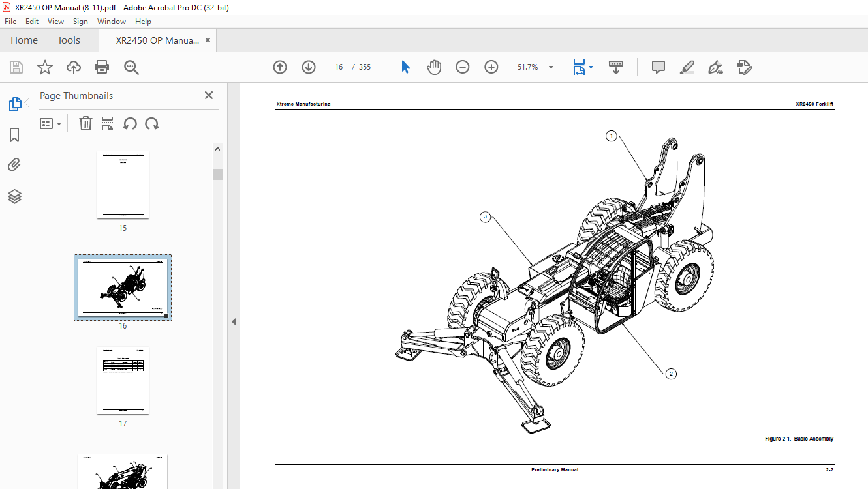This screenshot has height=489, width=868.
Task: Select the highlight text pen tool
Action: pyautogui.click(x=687, y=67)
